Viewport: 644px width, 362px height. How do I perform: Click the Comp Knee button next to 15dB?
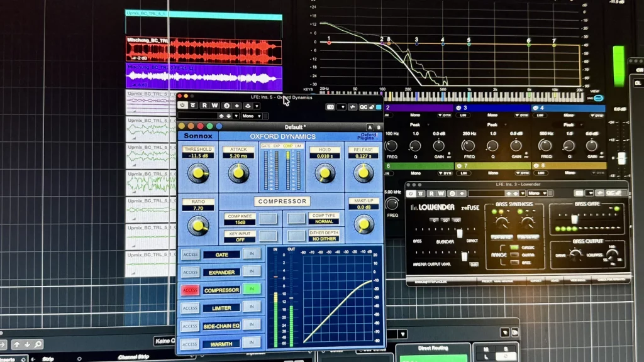click(x=268, y=218)
